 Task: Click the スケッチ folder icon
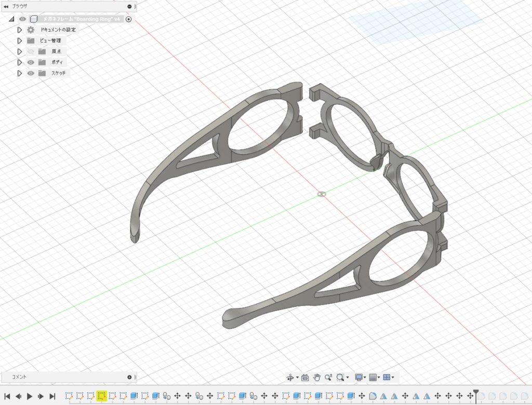42,73
